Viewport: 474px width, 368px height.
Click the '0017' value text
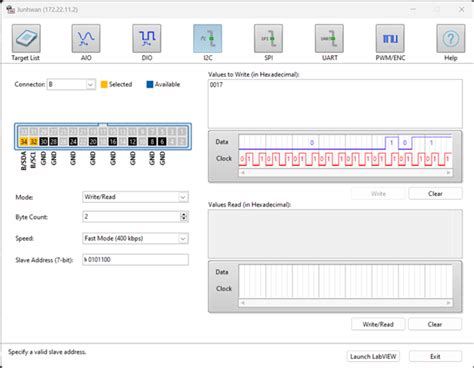216,85
